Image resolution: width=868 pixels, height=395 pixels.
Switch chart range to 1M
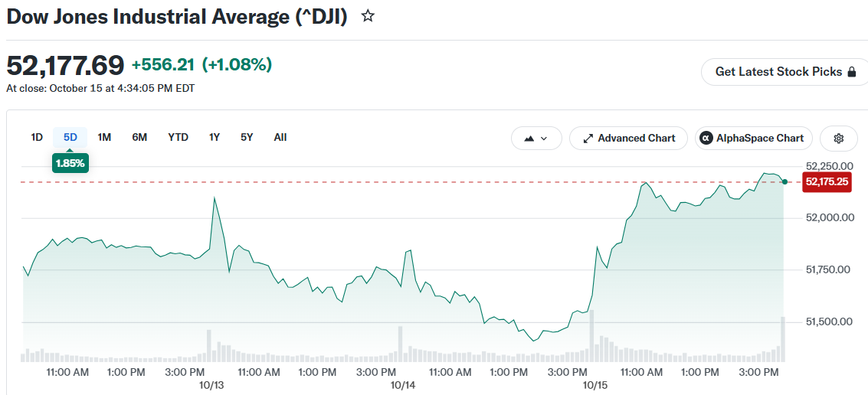click(x=104, y=137)
